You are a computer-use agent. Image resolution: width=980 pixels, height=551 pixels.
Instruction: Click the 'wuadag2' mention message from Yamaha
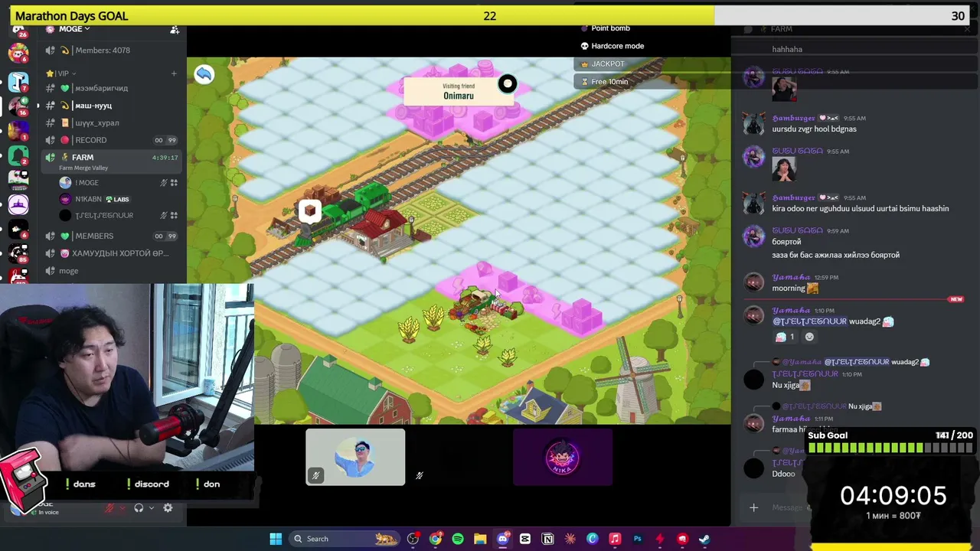833,321
